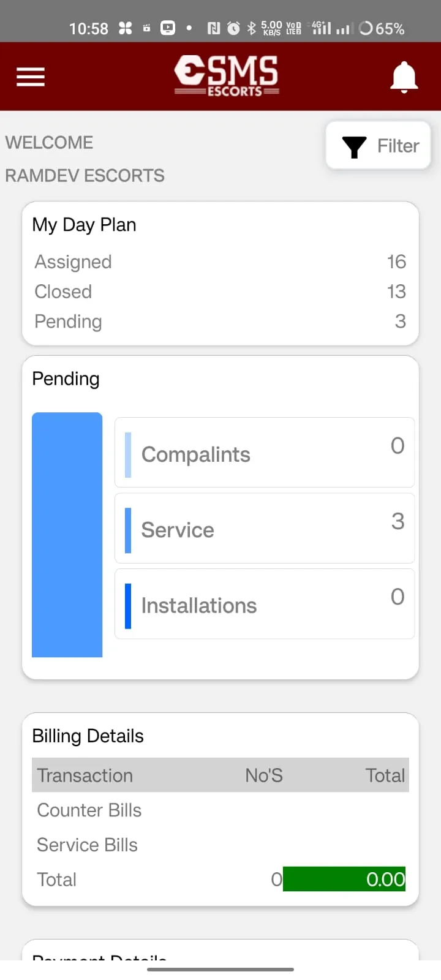Tap the blue pending bar chart
The height and width of the screenshot is (980, 441).
click(67, 535)
